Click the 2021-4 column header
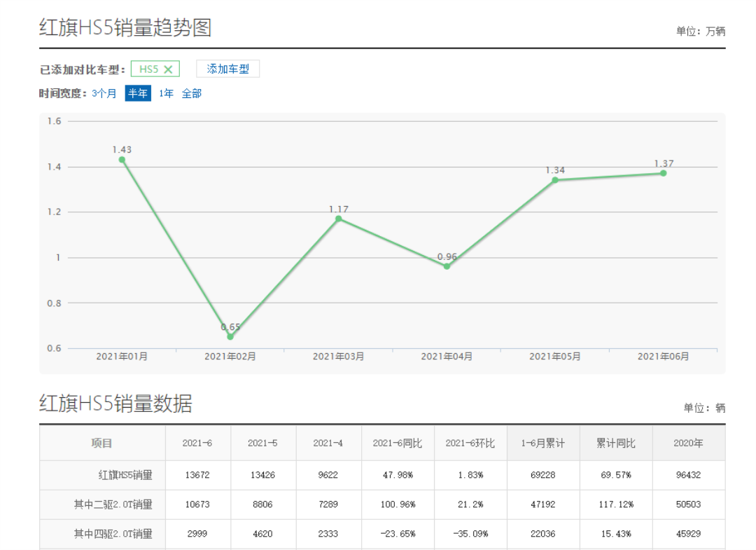756x550 pixels. click(x=328, y=443)
